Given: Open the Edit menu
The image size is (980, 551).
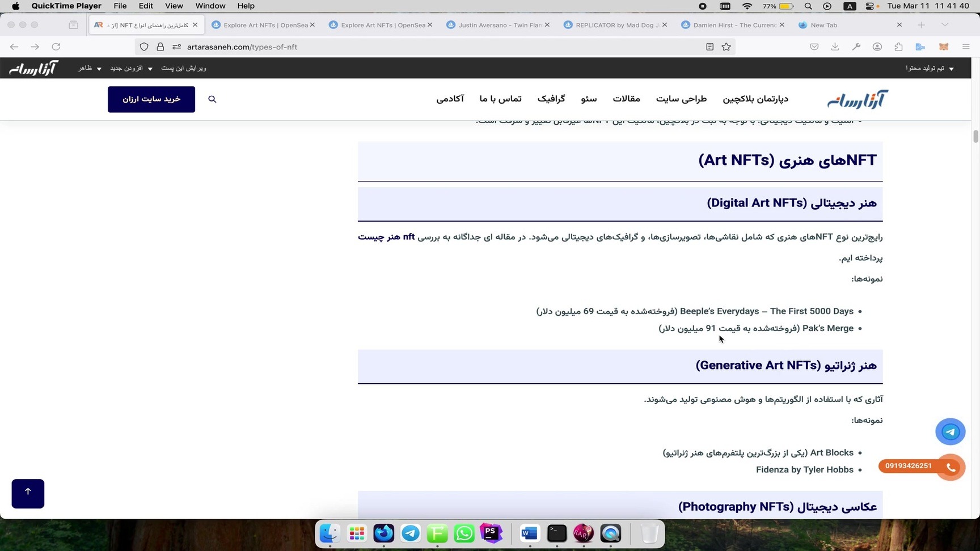Looking at the screenshot, I should pyautogui.click(x=146, y=6).
